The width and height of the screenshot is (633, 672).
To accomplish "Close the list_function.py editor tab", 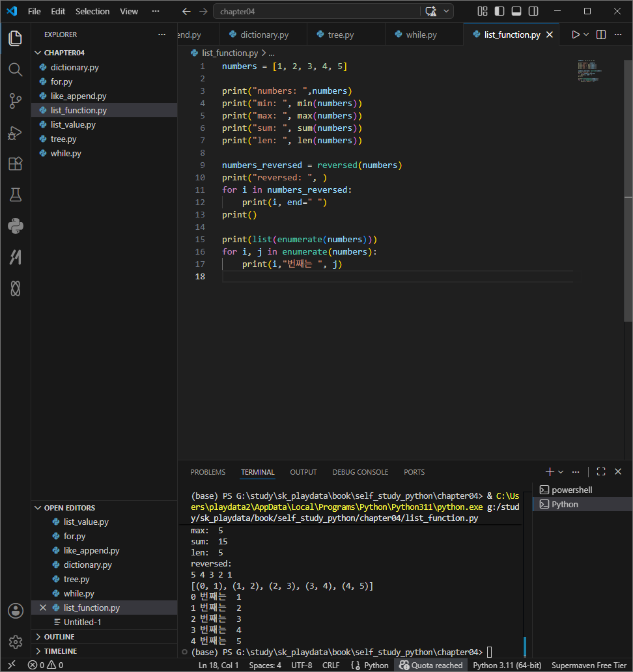I will point(550,35).
